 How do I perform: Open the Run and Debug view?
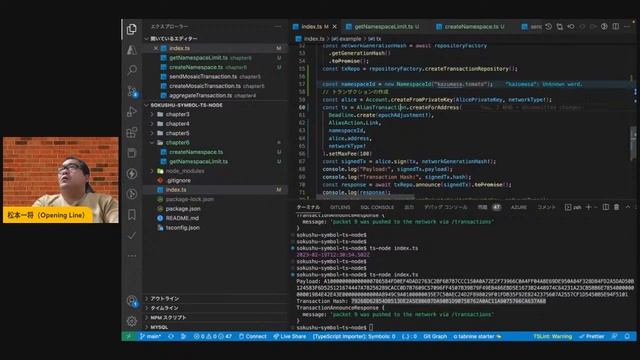[131, 111]
